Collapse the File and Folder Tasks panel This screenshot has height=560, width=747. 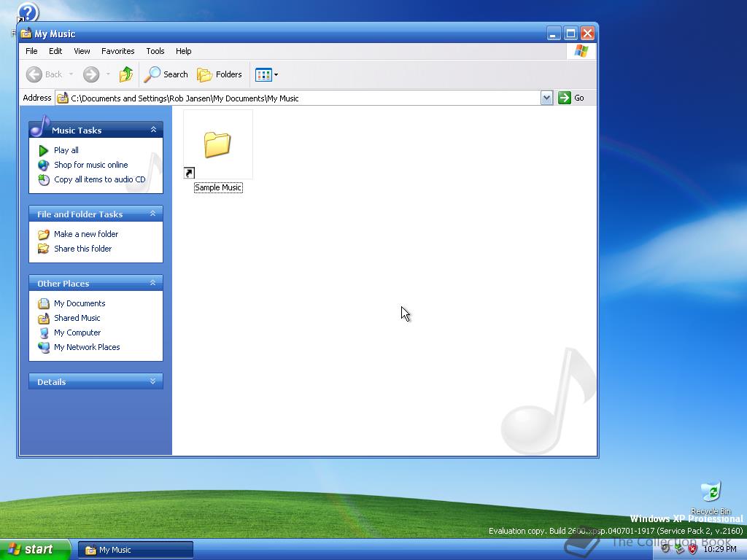pos(153,214)
